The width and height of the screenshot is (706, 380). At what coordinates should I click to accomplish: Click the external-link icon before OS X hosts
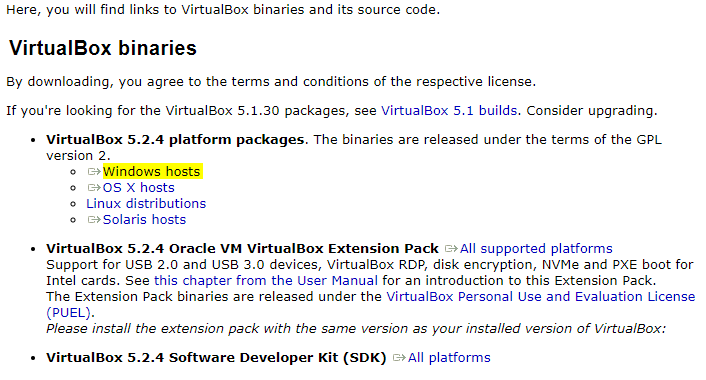(x=94, y=188)
